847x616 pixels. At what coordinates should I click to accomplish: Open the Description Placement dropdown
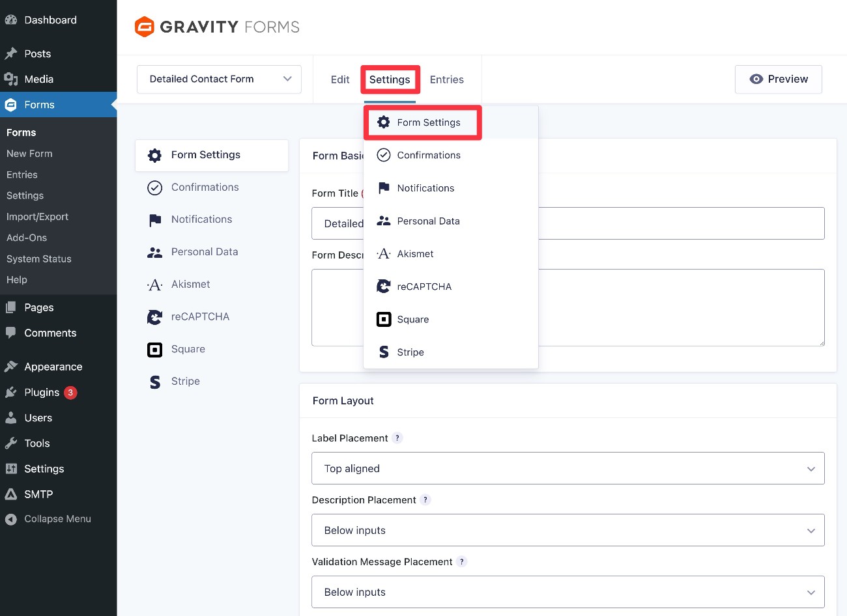[x=567, y=530]
